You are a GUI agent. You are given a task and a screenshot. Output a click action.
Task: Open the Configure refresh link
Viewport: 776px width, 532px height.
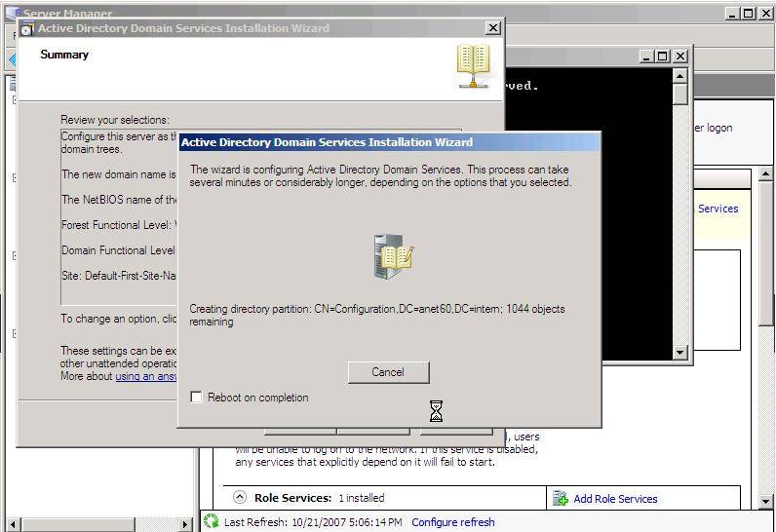pyautogui.click(x=453, y=522)
